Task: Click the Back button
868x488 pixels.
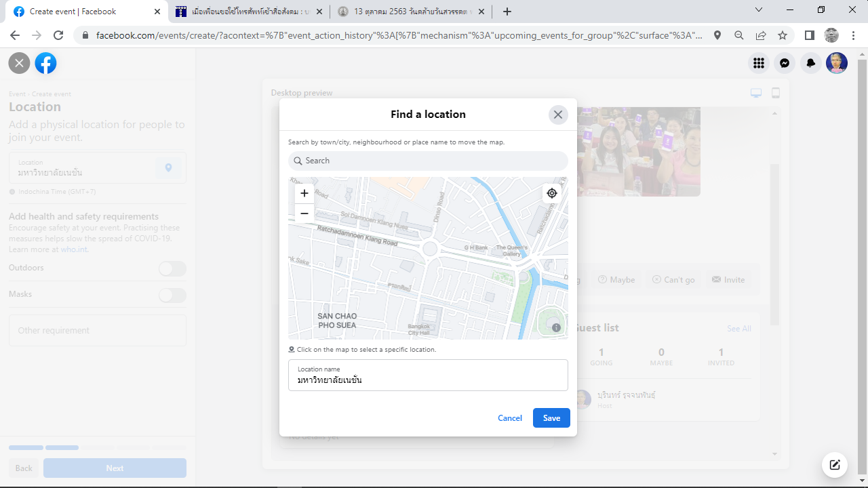Action: 24,468
